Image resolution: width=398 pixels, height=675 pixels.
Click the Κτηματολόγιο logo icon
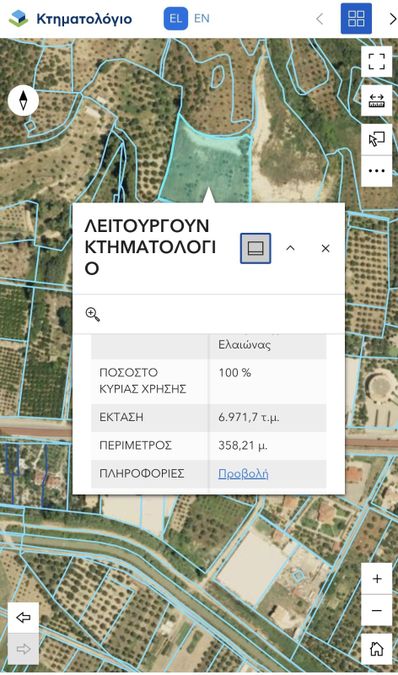click(18, 19)
